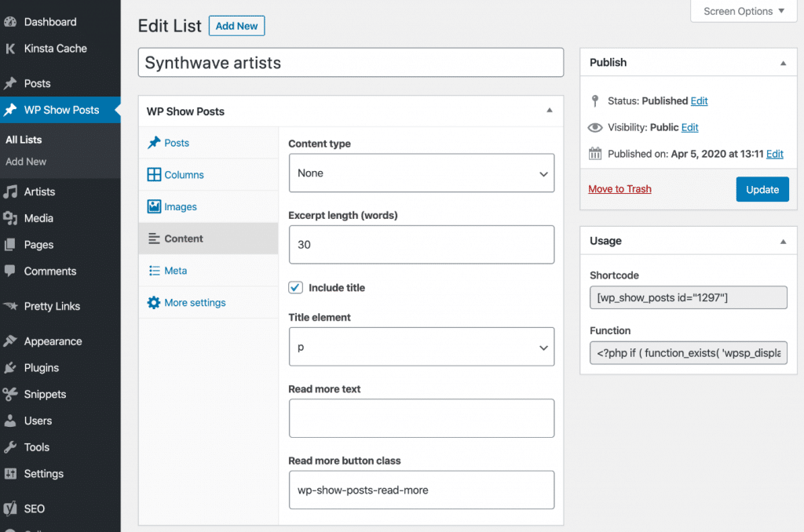Click the Appearance paintbrush icon
Screen dimensions: 804x532
10,341
